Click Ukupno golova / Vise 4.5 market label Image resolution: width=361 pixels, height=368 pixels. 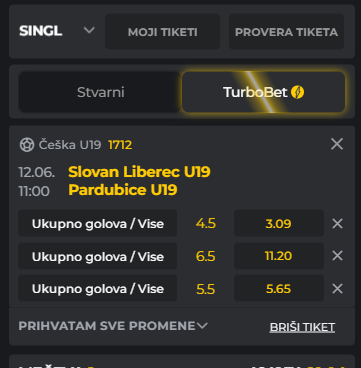[x=97, y=223]
